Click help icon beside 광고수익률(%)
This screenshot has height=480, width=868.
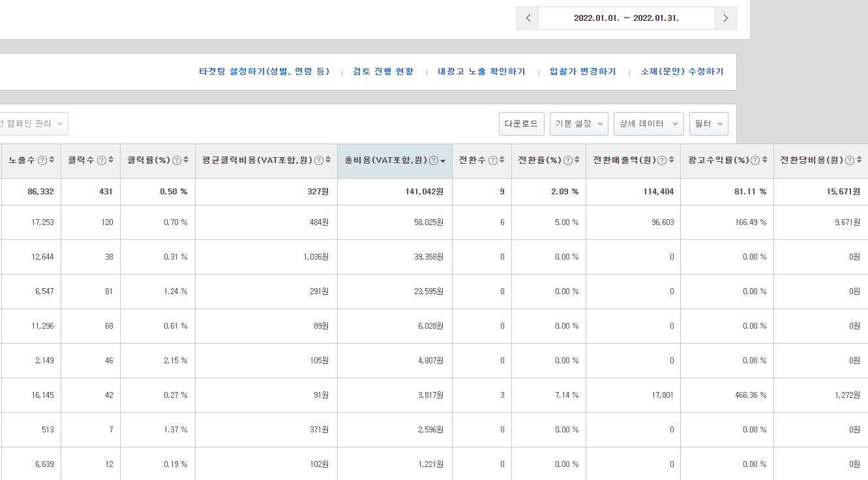point(755,160)
